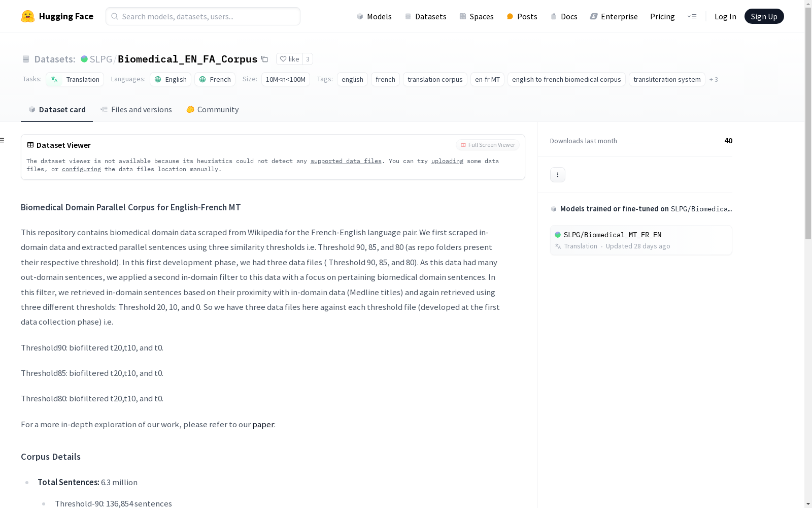The image size is (812, 508).
Task: Open Posts in top navigation
Action: [x=522, y=16]
